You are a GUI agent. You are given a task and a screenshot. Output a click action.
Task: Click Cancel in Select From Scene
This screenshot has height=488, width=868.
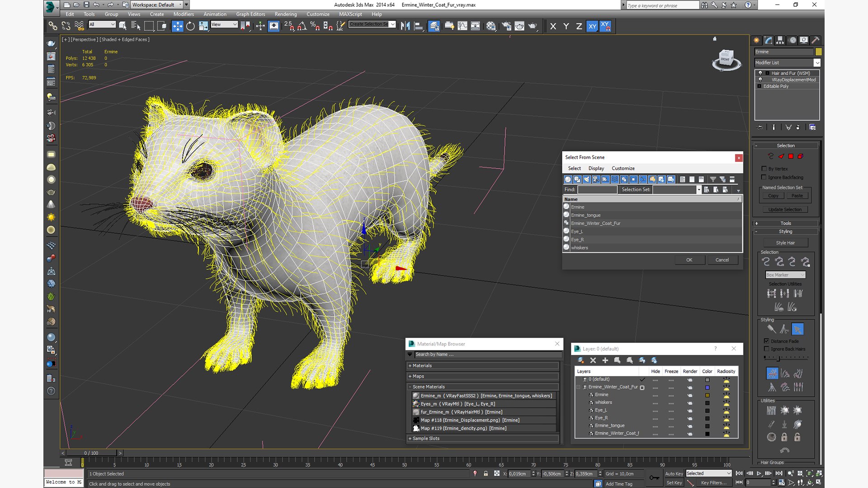(722, 260)
